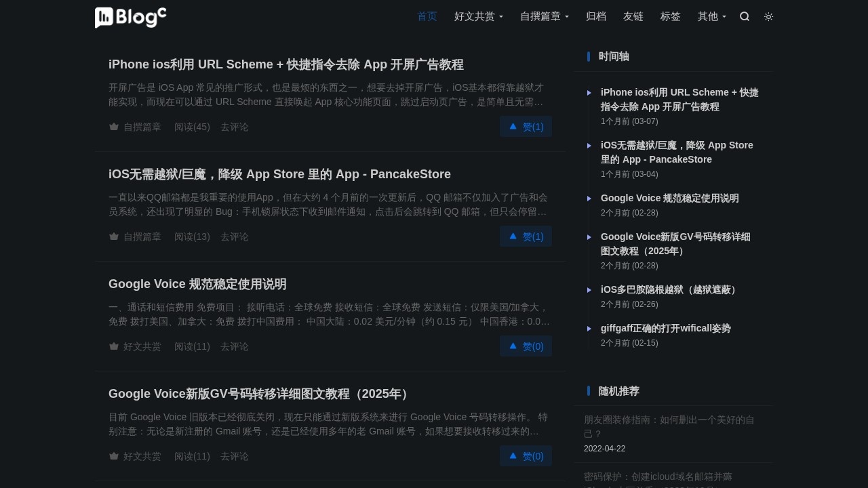Open the 友链 nav item
Screen dimensions: 868x488
(x=633, y=16)
